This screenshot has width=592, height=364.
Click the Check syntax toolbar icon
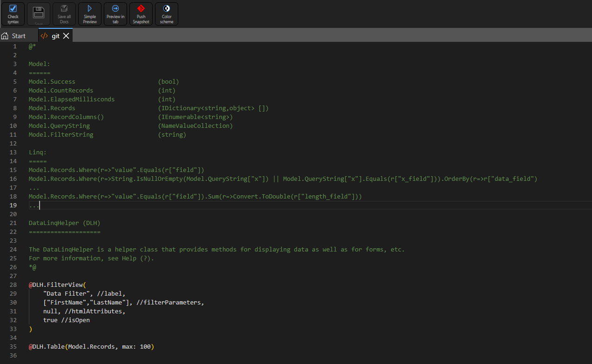pyautogui.click(x=13, y=13)
